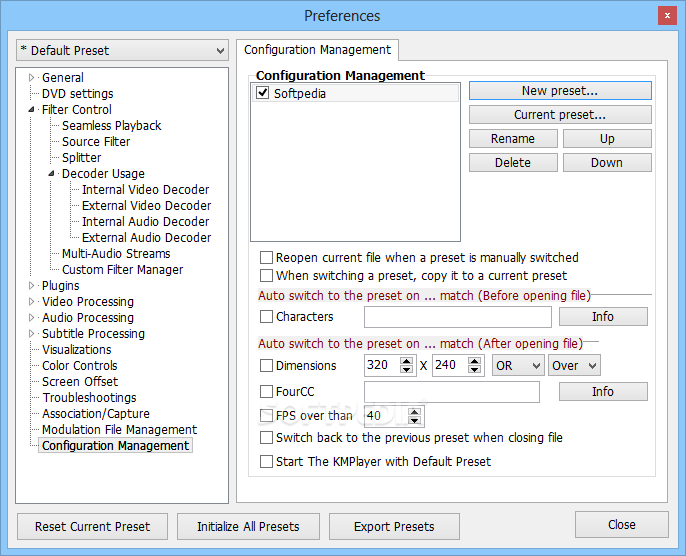This screenshot has width=686, height=556.
Task: Move the preset Down
Action: coord(607,163)
